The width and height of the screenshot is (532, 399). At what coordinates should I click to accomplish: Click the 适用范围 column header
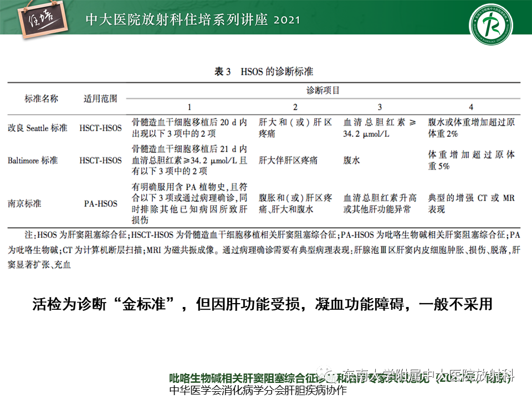point(100,99)
